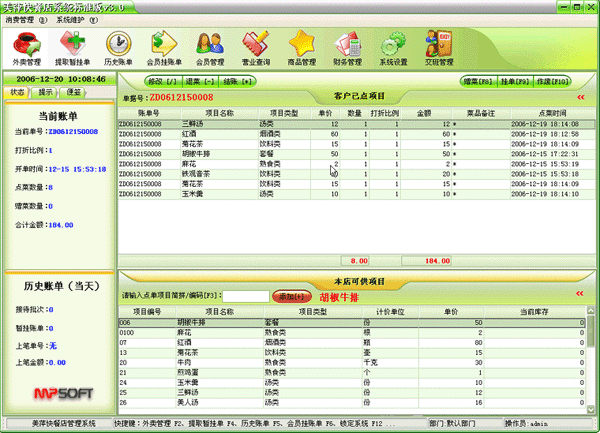Open 系统设置 system settings icon
This screenshot has height=433, width=600.
(392, 45)
